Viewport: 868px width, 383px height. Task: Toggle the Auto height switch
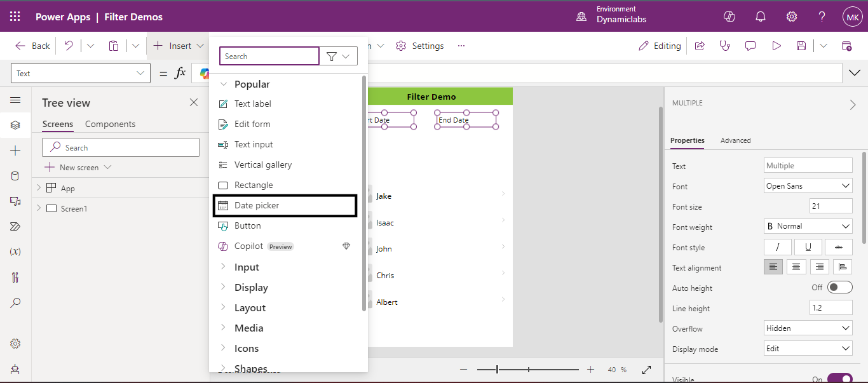839,288
